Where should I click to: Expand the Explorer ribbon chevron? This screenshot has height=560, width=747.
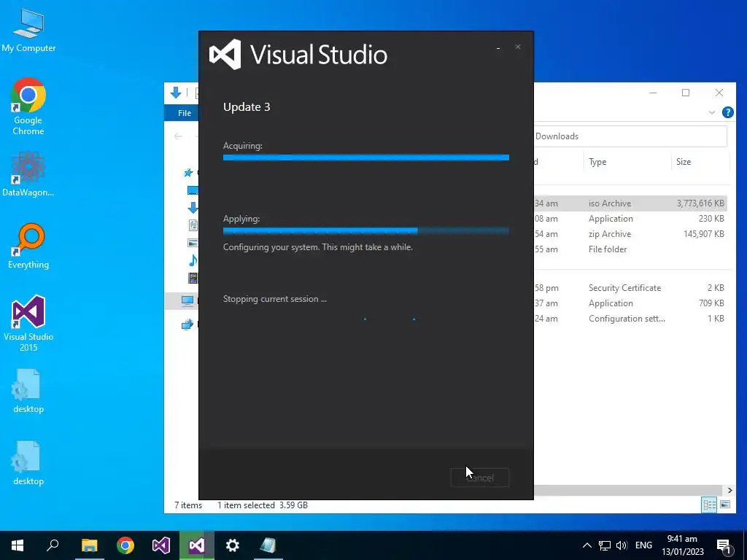point(712,113)
